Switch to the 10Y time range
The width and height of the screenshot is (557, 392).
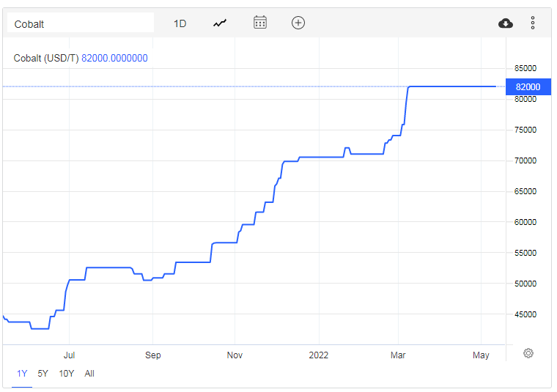pos(66,374)
